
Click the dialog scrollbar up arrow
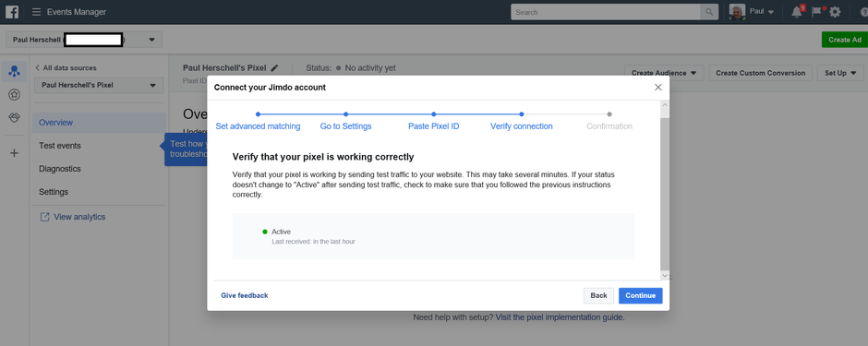[664, 105]
